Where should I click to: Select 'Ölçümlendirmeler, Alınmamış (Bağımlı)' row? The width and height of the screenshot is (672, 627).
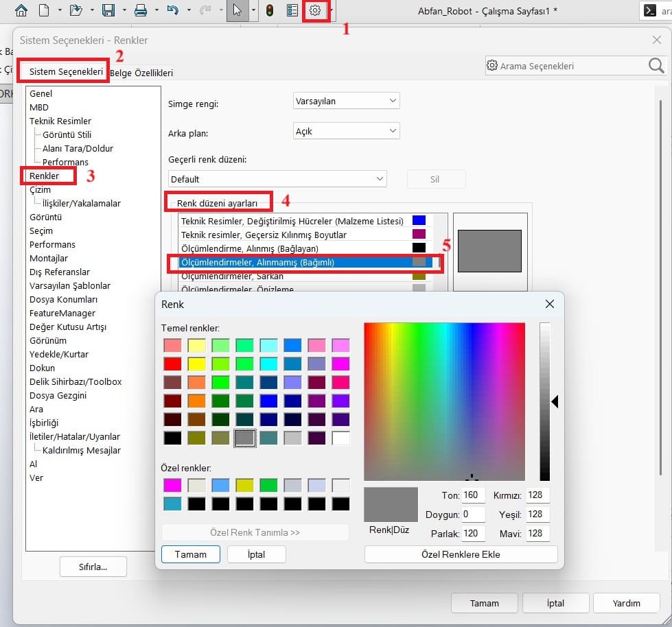tap(305, 262)
